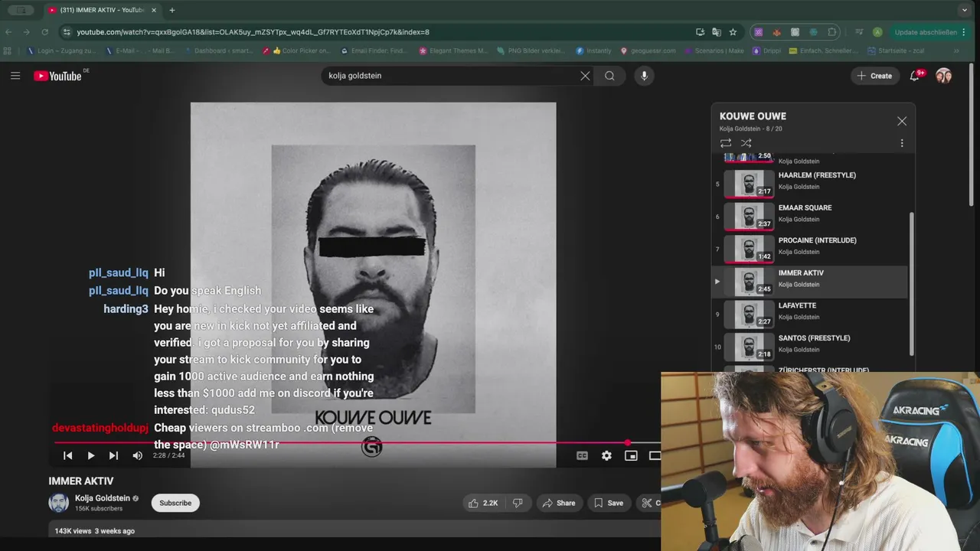Open the Email Finder bookmark

coord(374,51)
